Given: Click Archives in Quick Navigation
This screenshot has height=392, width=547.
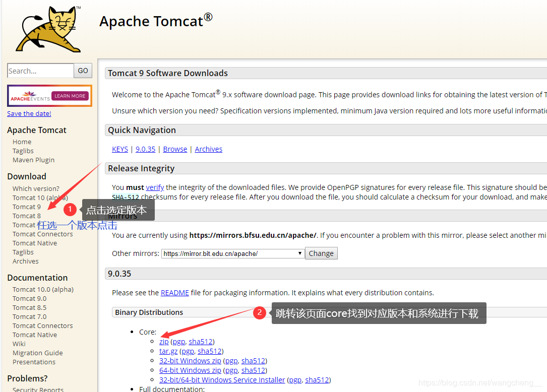Looking at the screenshot, I should click(209, 149).
